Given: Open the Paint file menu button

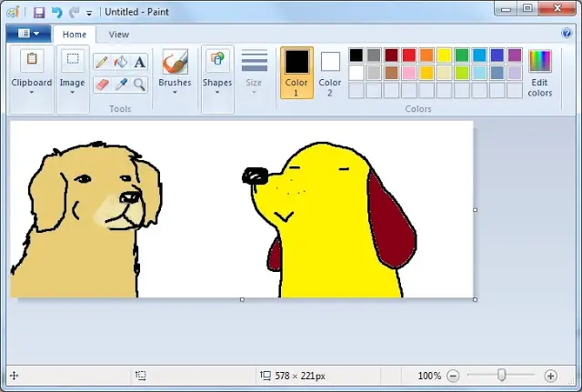Looking at the screenshot, I should (x=28, y=34).
